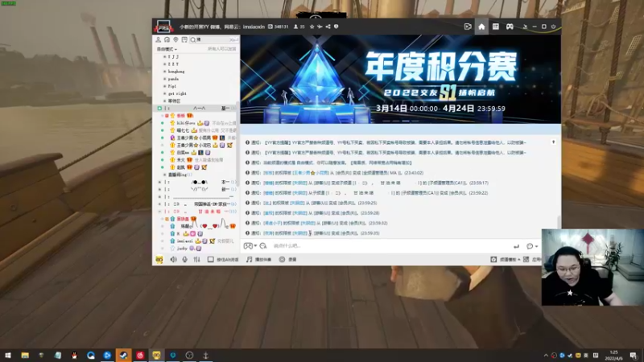The image size is (644, 362).
Task: Click the chat area vertical scrollbar
Action: pos(559,222)
